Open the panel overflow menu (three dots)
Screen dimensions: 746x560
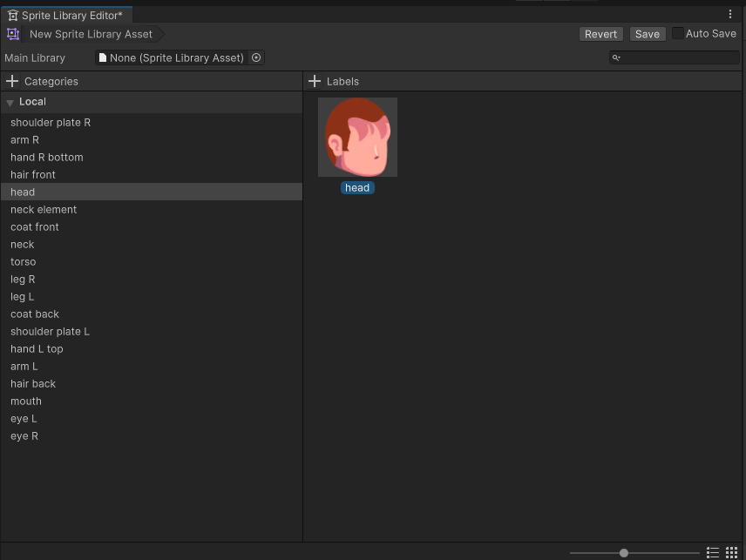(x=730, y=14)
